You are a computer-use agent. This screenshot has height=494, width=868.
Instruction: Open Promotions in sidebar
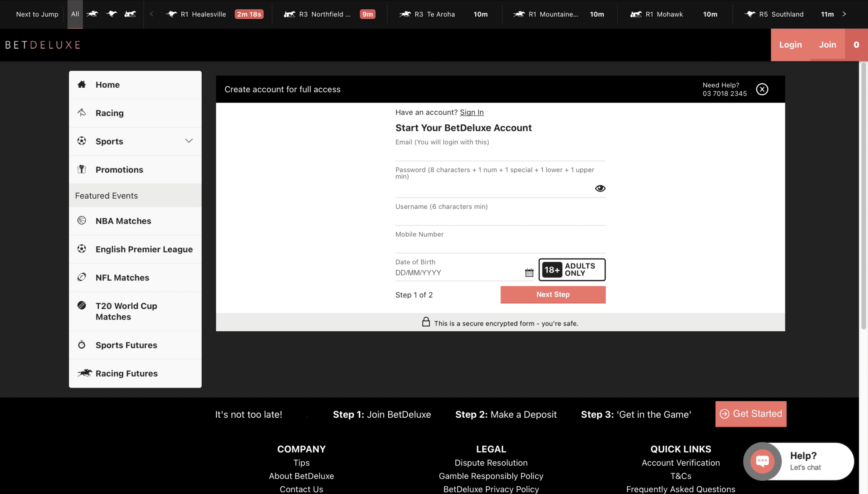(135, 170)
